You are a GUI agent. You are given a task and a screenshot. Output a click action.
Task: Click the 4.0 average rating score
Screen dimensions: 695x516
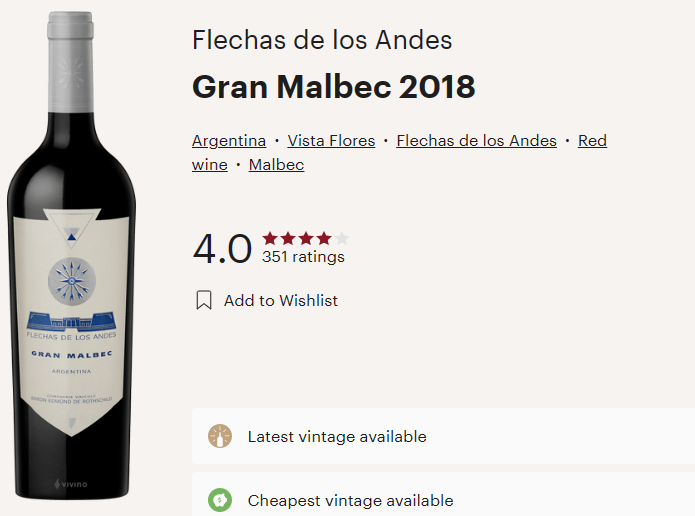pos(222,249)
